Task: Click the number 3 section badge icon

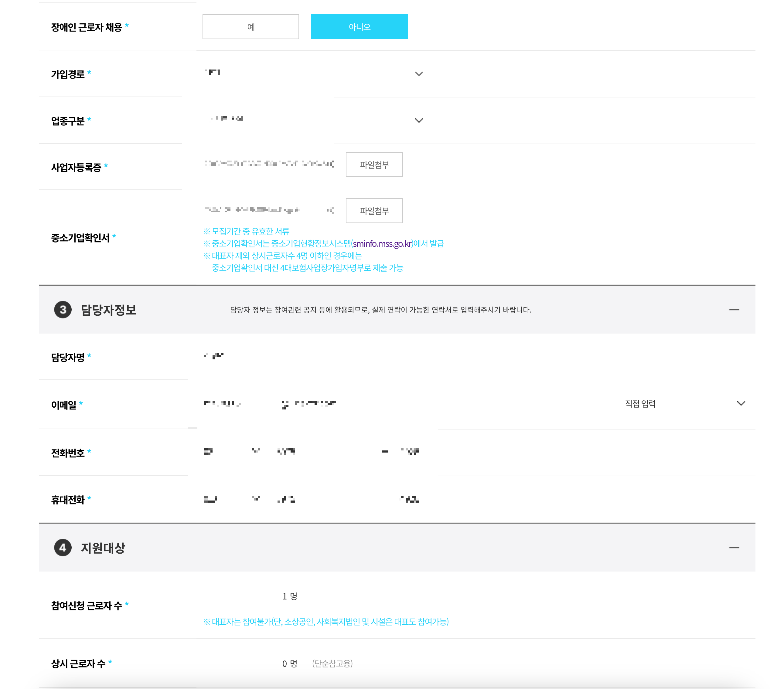Action: pos(63,309)
